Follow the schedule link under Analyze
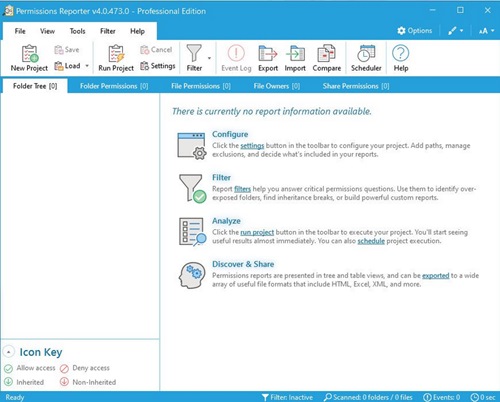 (x=371, y=241)
